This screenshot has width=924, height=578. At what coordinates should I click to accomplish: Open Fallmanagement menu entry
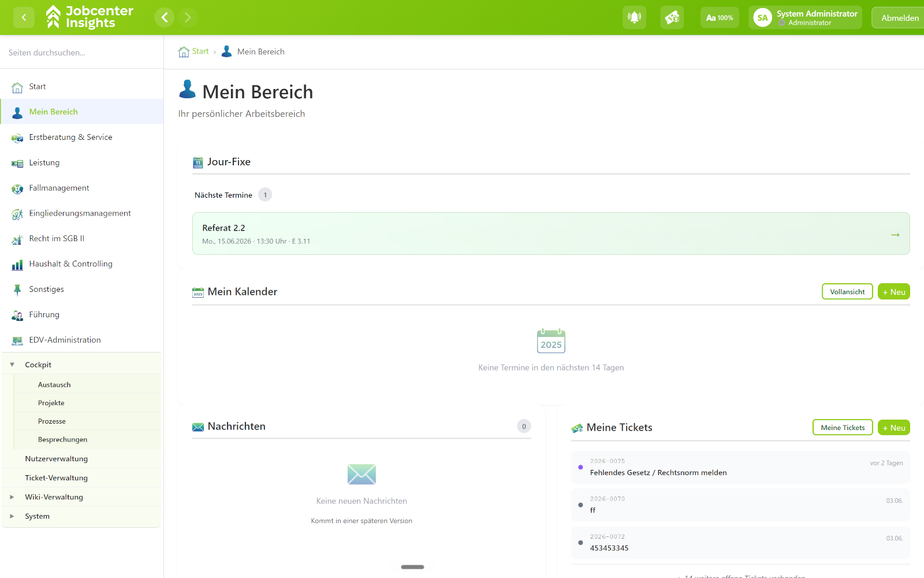click(x=59, y=188)
